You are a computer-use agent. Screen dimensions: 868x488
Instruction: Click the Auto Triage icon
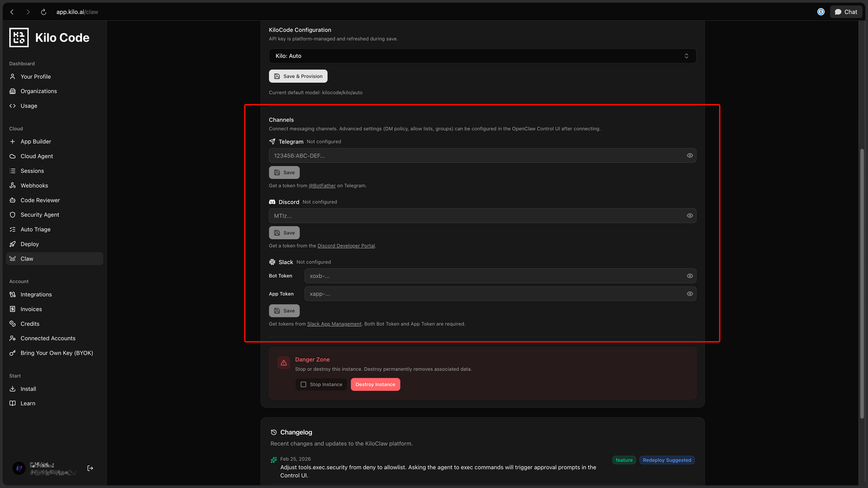pyautogui.click(x=13, y=229)
